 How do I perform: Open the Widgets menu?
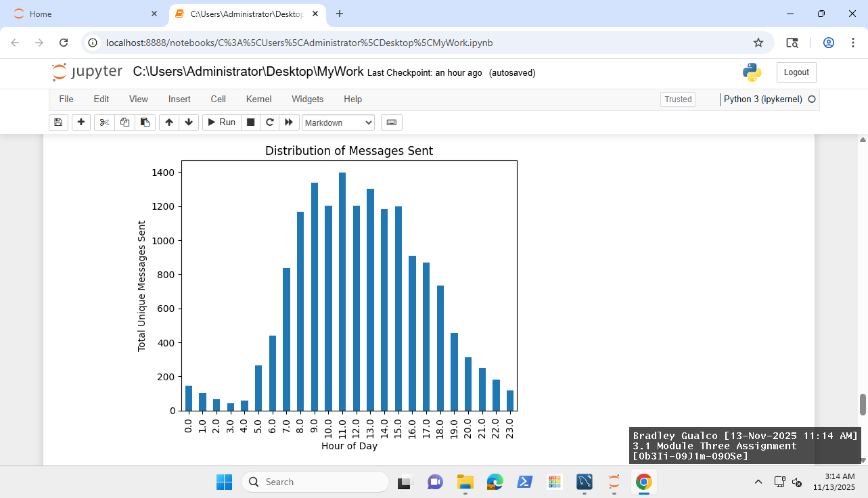click(x=308, y=99)
